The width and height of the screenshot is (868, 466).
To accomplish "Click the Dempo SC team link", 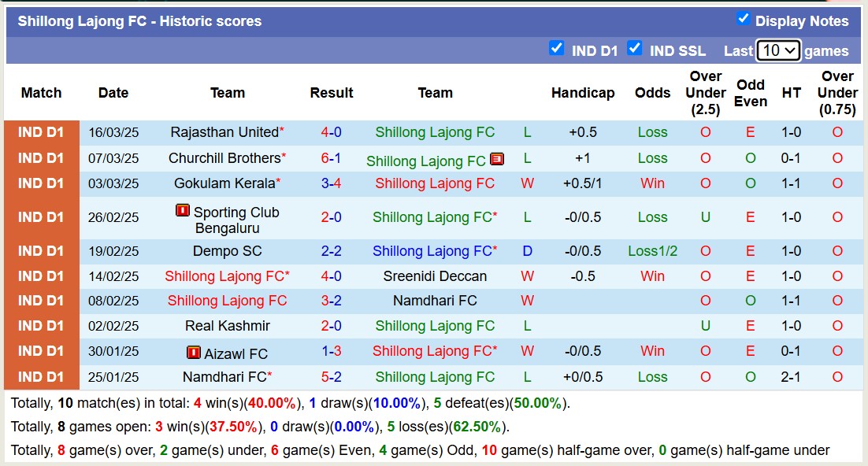I will 228,251.
